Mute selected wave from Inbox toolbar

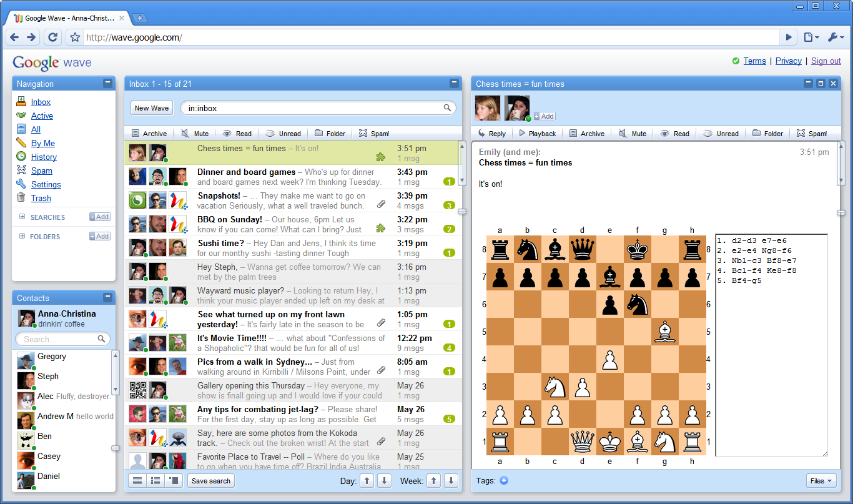(x=195, y=134)
